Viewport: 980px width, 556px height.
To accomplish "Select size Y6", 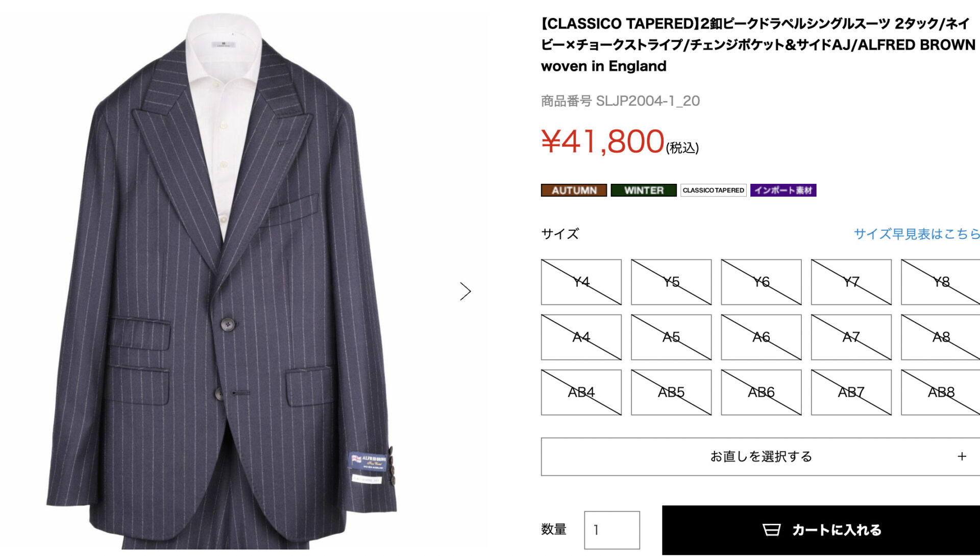I will click(x=761, y=282).
